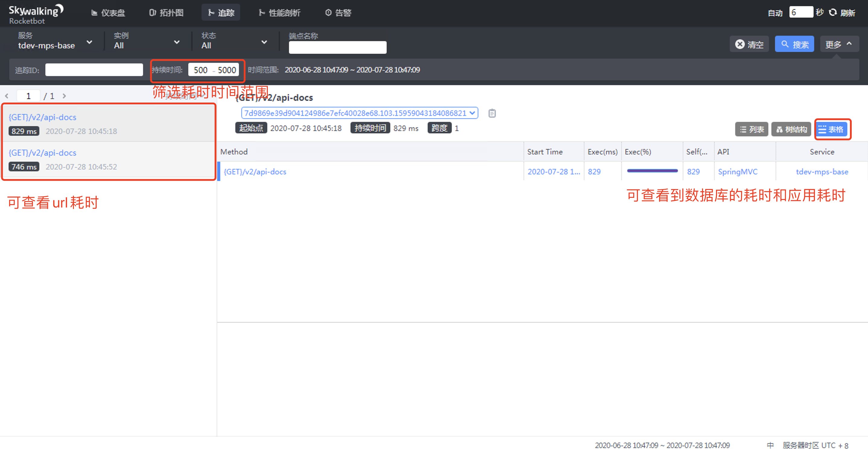Image resolution: width=868 pixels, height=453 pixels.
Task: Switch to 树结构 tree view
Action: point(791,129)
